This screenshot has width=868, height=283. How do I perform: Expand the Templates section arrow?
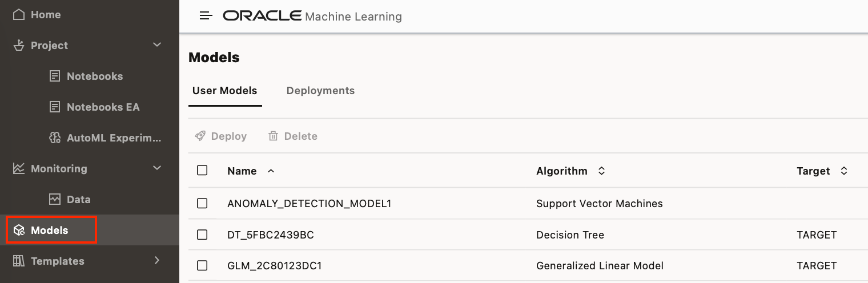157,260
